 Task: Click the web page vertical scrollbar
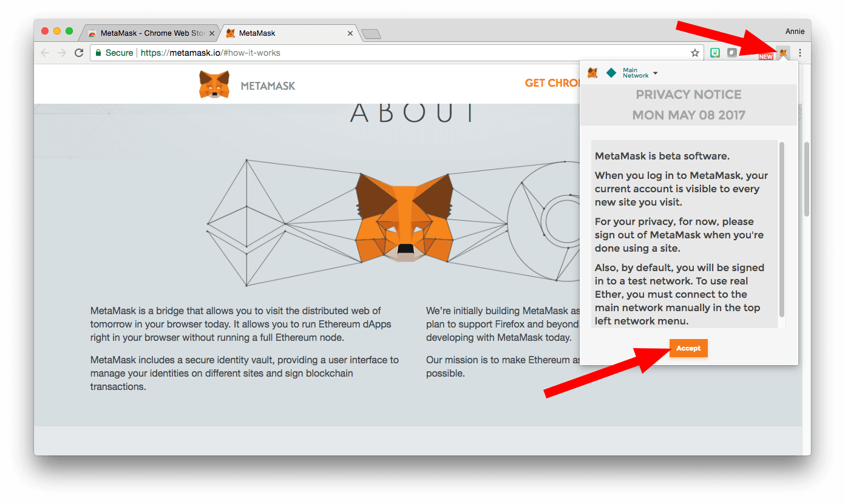[x=806, y=180]
